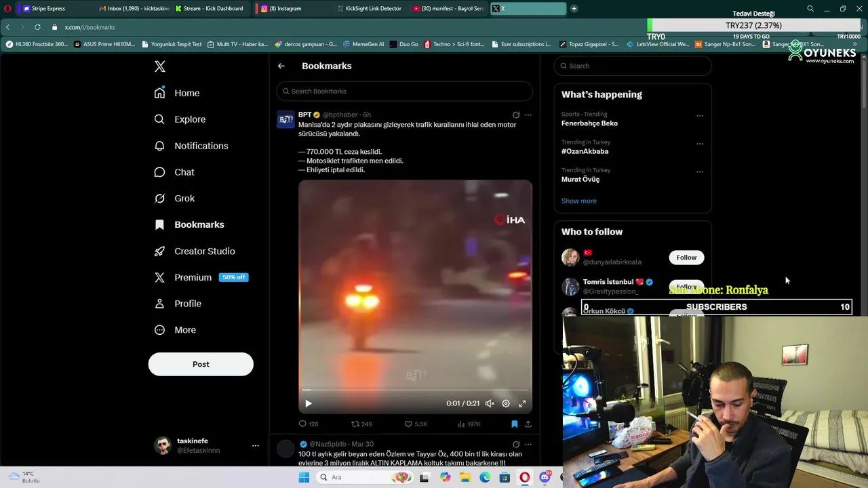This screenshot has height=488, width=868.
Task: Click the back arrow beside Bookmarks
Action: coord(281,66)
